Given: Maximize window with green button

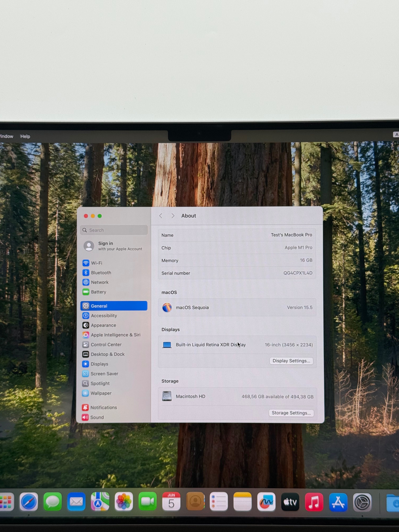Looking at the screenshot, I should 100,216.
